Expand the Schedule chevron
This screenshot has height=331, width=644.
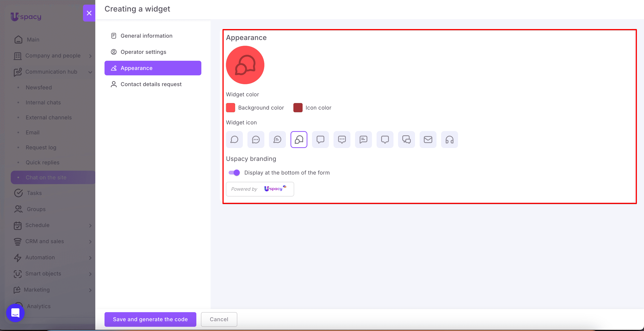coord(90,225)
